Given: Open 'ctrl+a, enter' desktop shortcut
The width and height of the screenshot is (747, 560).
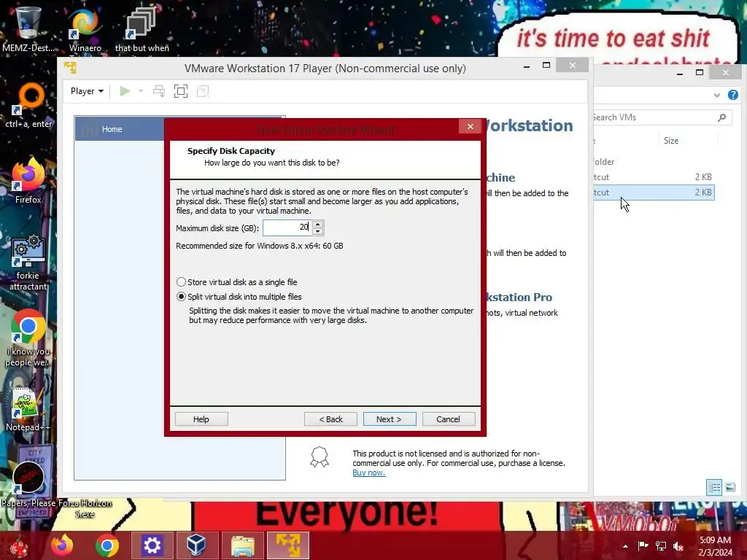Looking at the screenshot, I should [28, 106].
